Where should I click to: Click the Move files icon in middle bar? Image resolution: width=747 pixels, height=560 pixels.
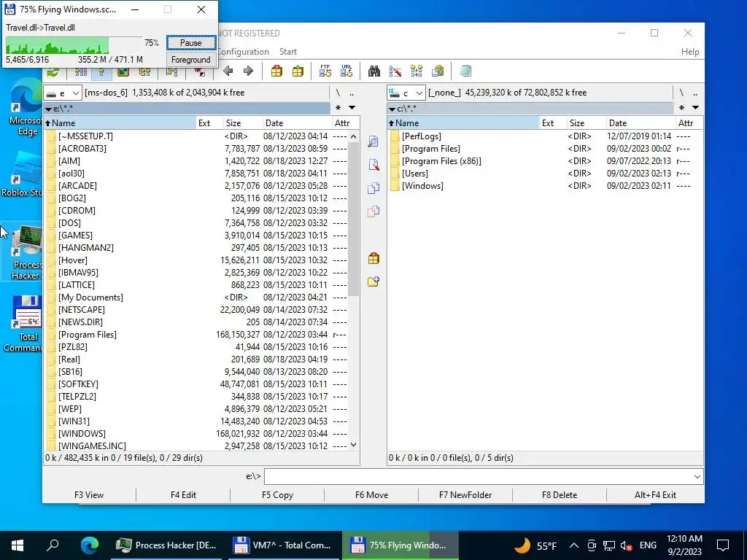pyautogui.click(x=373, y=211)
